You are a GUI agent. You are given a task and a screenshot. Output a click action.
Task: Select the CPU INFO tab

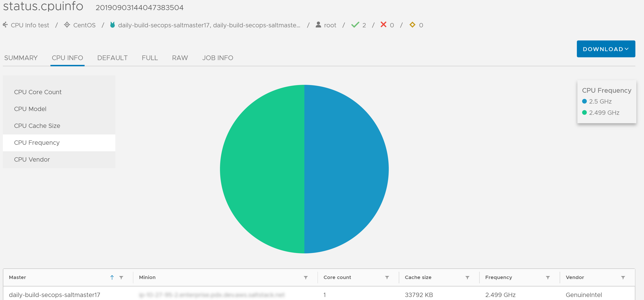tap(67, 58)
